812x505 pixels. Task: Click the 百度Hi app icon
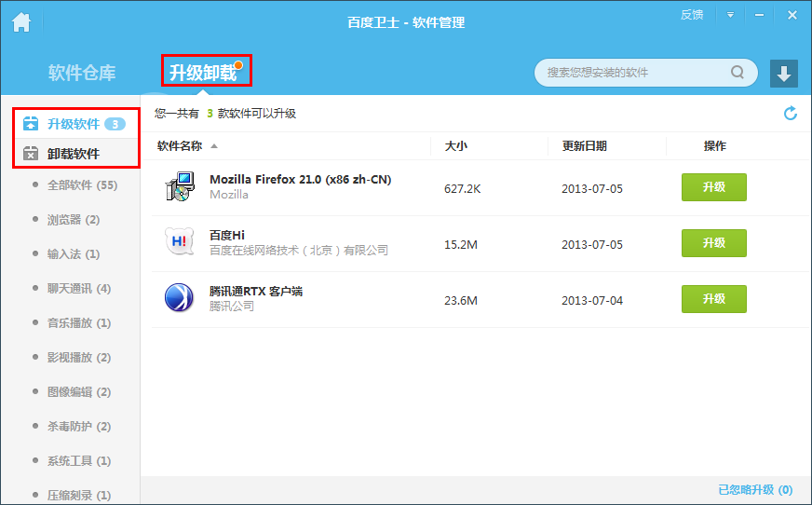179,242
